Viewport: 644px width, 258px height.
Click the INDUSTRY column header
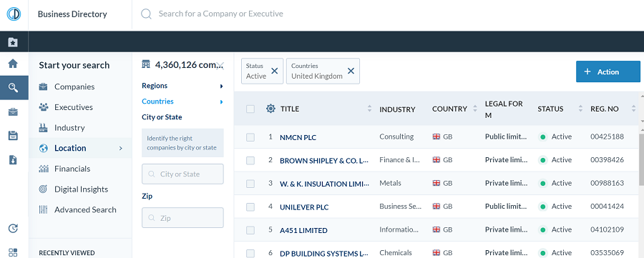(397, 109)
